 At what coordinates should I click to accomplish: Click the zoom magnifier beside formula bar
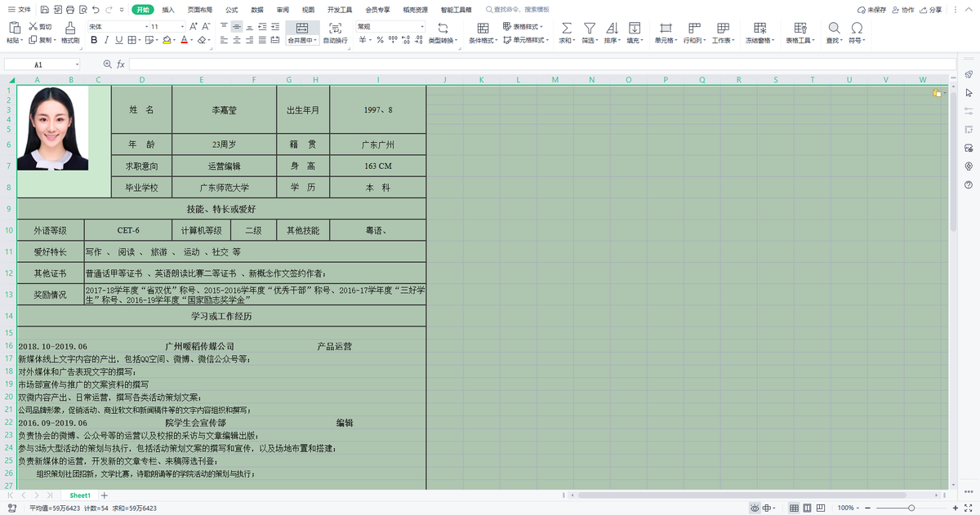point(107,64)
